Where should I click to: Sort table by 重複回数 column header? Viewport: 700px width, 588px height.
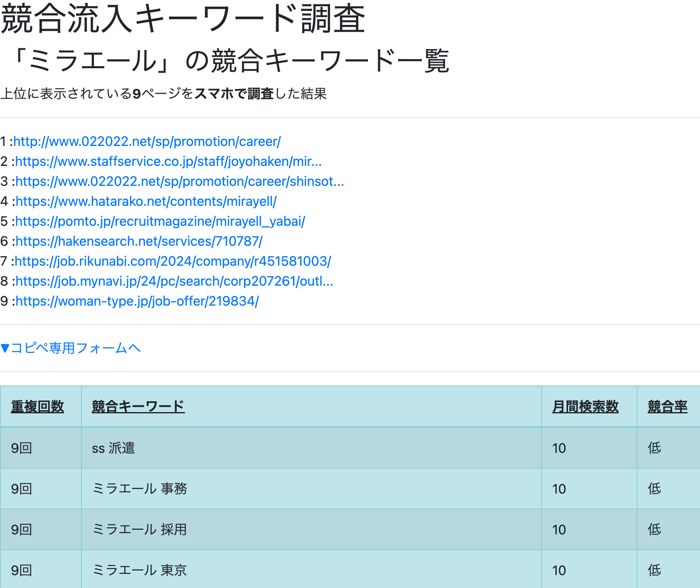[x=37, y=406]
